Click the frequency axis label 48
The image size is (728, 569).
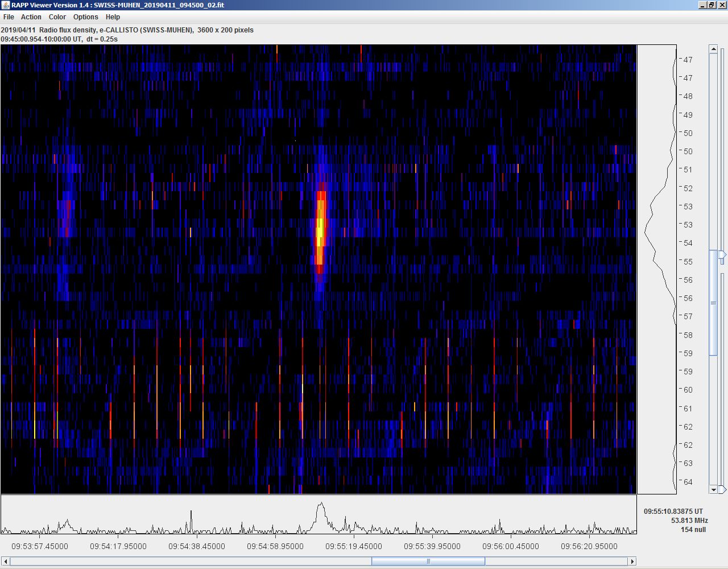[x=688, y=96]
